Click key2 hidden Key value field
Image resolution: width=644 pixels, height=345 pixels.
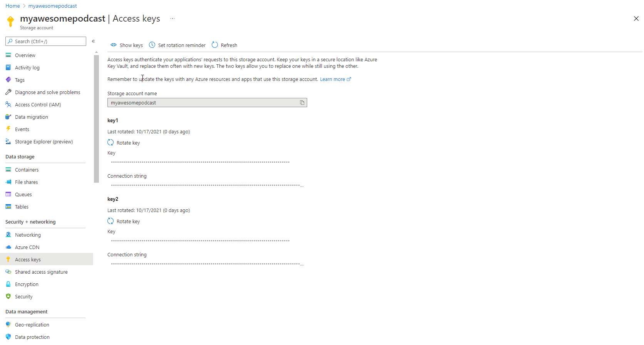pyautogui.click(x=200, y=241)
